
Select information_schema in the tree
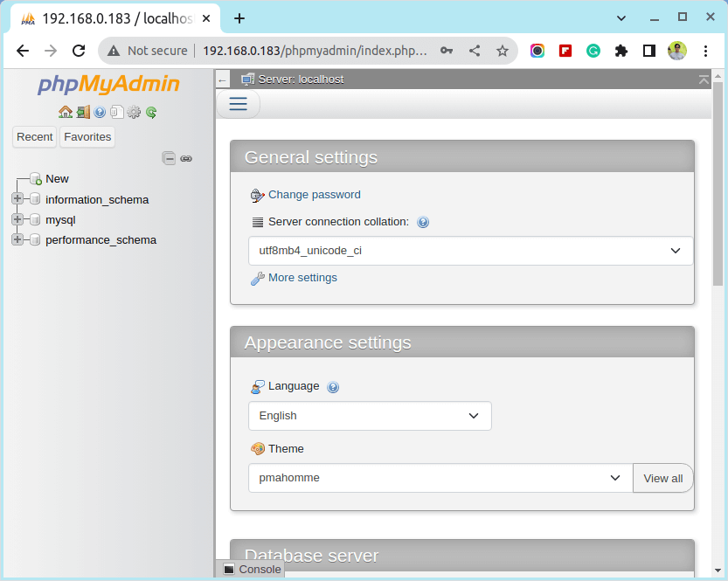click(97, 199)
